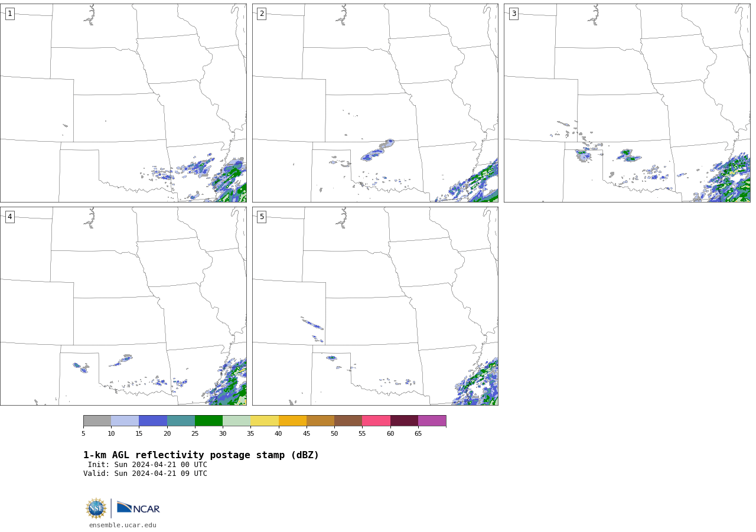Click the tan 45-50 dBZ swatch
This screenshot has height=532, width=756.
click(x=320, y=421)
